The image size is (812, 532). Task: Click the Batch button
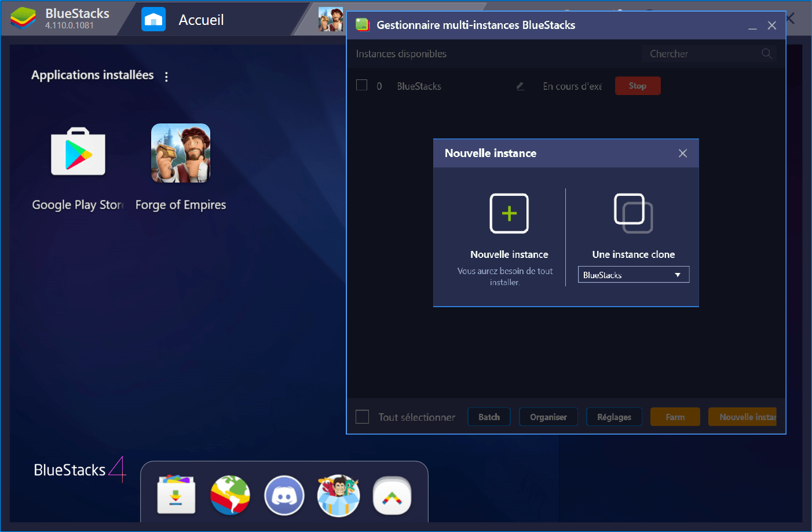(489, 417)
